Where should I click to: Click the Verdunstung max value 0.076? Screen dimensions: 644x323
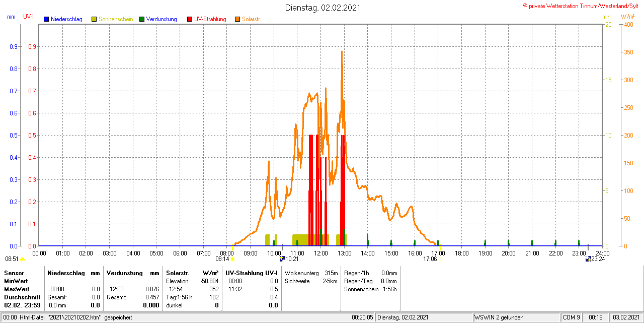point(152,289)
